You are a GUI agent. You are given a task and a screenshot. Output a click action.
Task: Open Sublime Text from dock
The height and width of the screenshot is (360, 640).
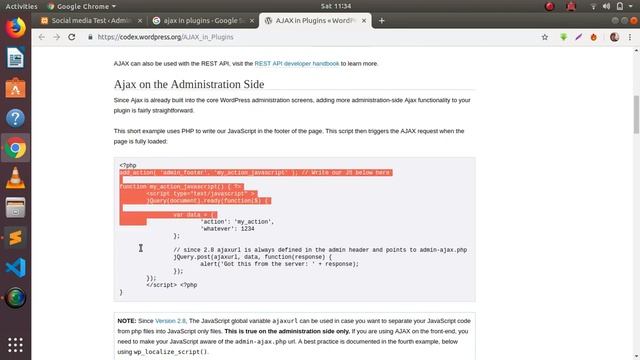[16, 238]
